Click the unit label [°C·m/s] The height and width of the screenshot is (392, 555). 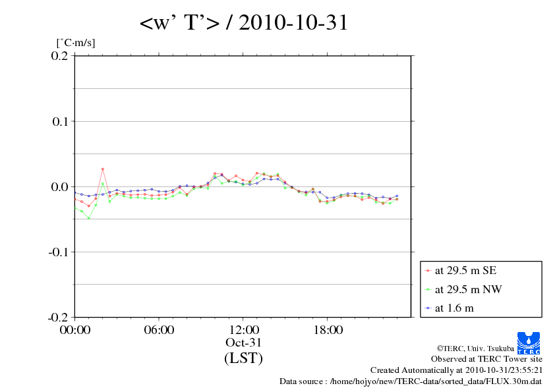[x=76, y=43]
